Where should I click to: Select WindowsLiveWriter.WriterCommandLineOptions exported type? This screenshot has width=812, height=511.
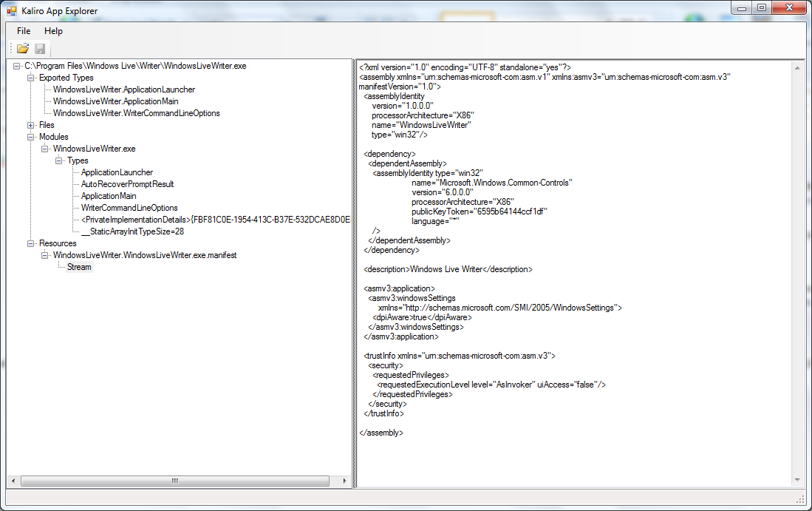(x=136, y=113)
